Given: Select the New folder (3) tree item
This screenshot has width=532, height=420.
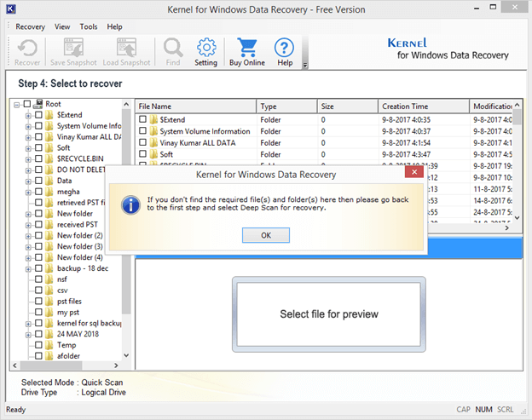Looking at the screenshot, I should tap(80, 246).
